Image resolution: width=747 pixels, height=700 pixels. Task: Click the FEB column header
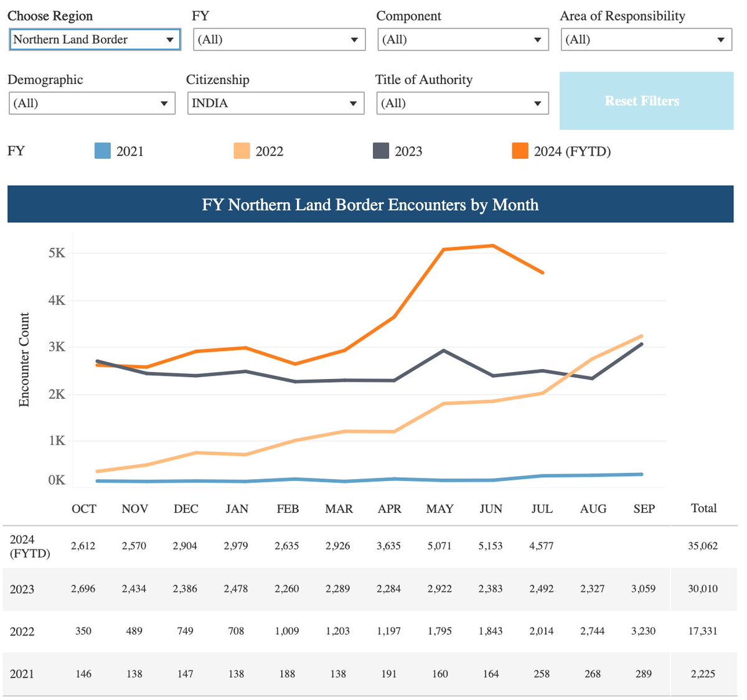tap(288, 509)
